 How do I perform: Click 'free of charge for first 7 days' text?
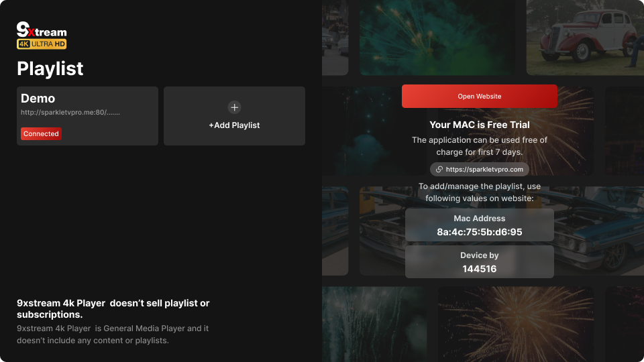pyautogui.click(x=479, y=145)
